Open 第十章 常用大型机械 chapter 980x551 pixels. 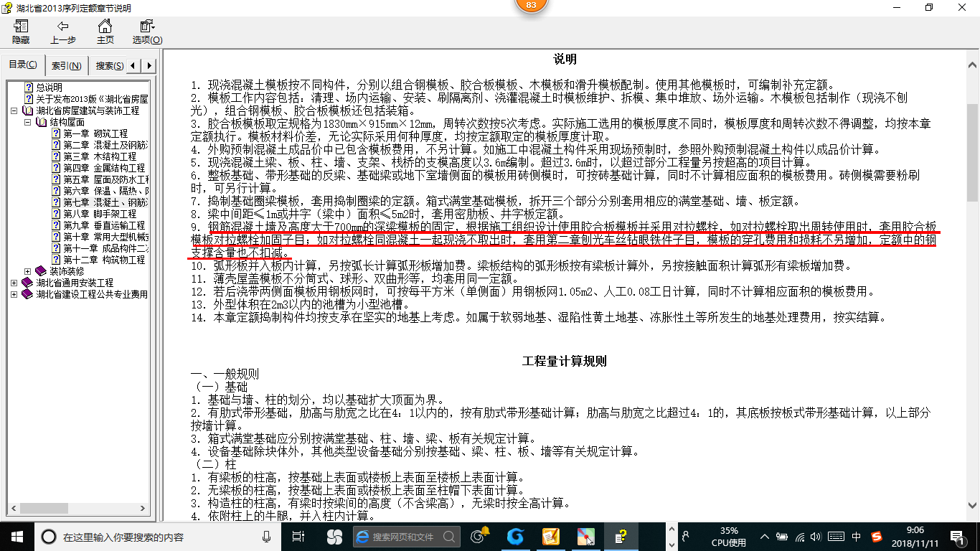click(x=100, y=237)
